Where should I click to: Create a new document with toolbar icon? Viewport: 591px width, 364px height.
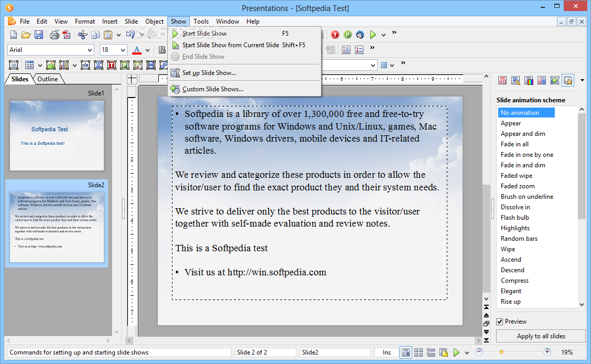click(x=14, y=35)
